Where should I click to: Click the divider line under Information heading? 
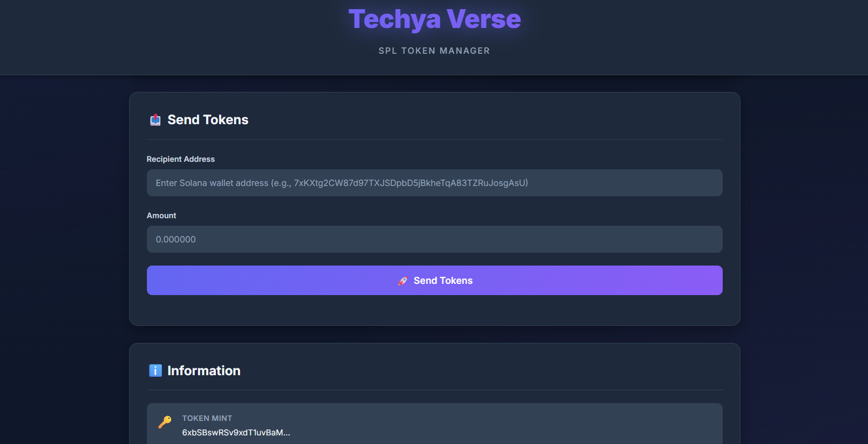(x=434, y=390)
